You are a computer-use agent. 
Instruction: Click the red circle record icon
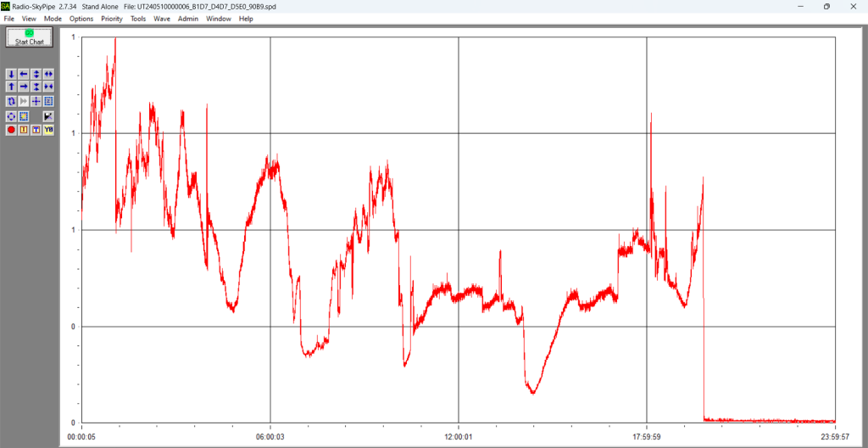(12, 130)
